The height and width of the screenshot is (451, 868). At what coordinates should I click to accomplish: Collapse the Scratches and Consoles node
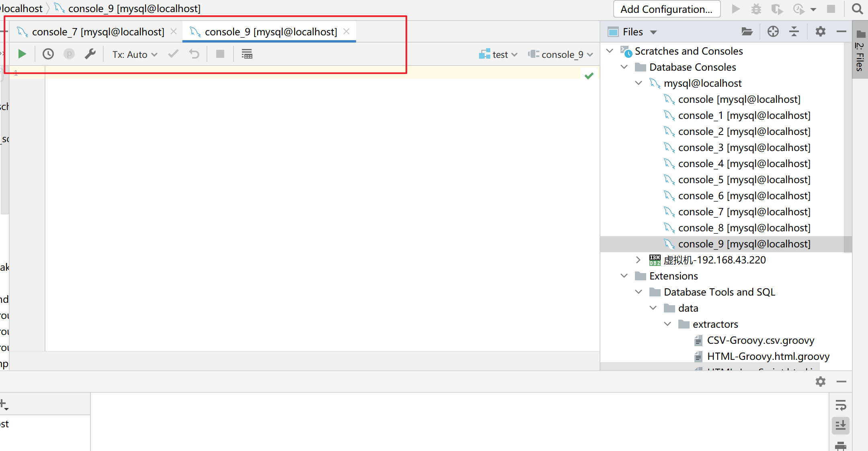[x=610, y=51]
